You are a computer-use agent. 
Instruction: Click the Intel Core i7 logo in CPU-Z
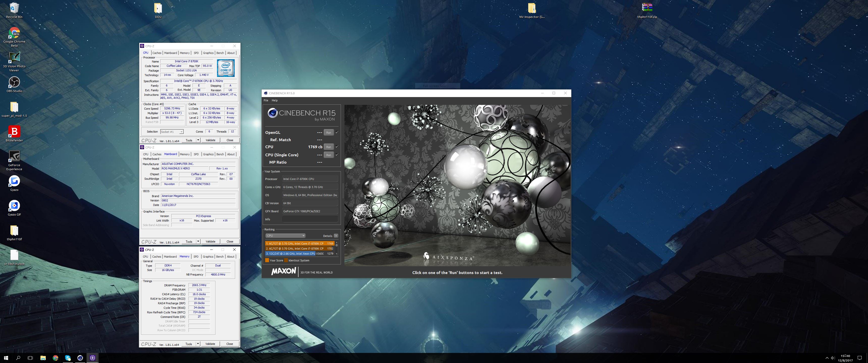226,68
